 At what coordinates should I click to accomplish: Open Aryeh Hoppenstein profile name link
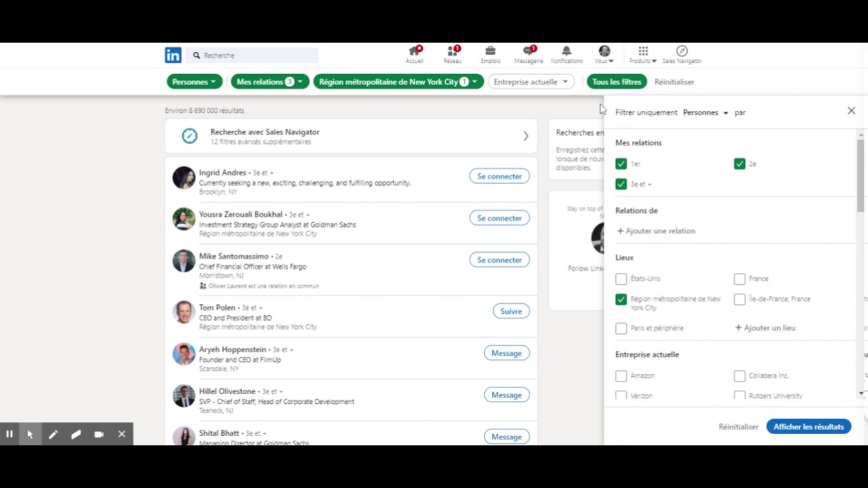[x=233, y=350]
